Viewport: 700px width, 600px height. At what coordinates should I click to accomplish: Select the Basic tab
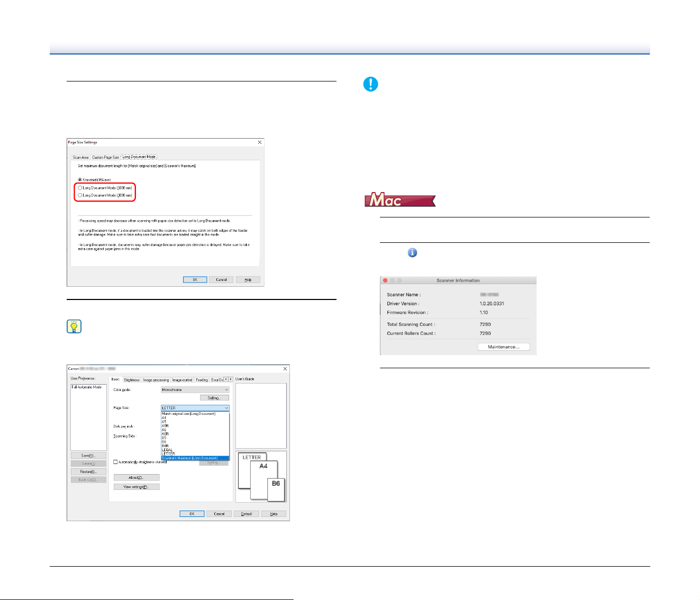pos(115,379)
